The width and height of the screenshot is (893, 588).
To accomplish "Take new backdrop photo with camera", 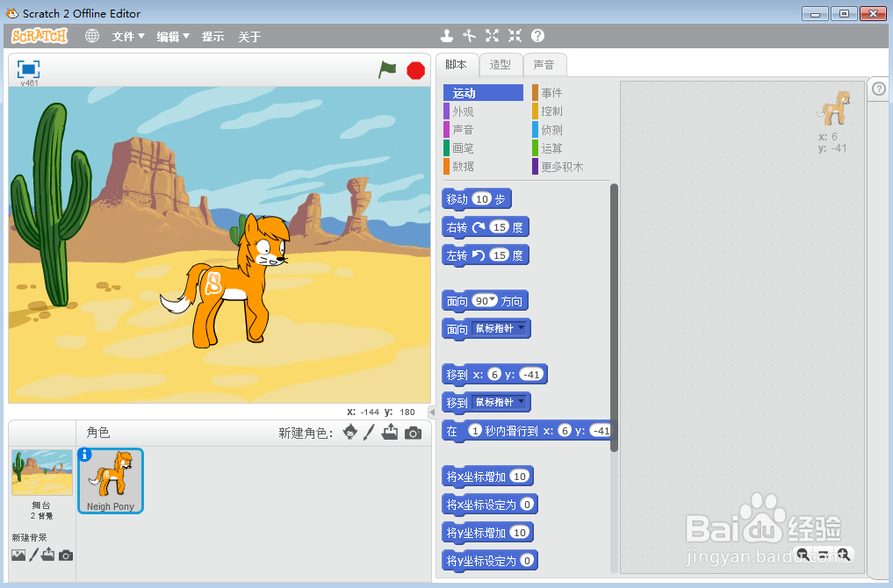I will point(66,555).
